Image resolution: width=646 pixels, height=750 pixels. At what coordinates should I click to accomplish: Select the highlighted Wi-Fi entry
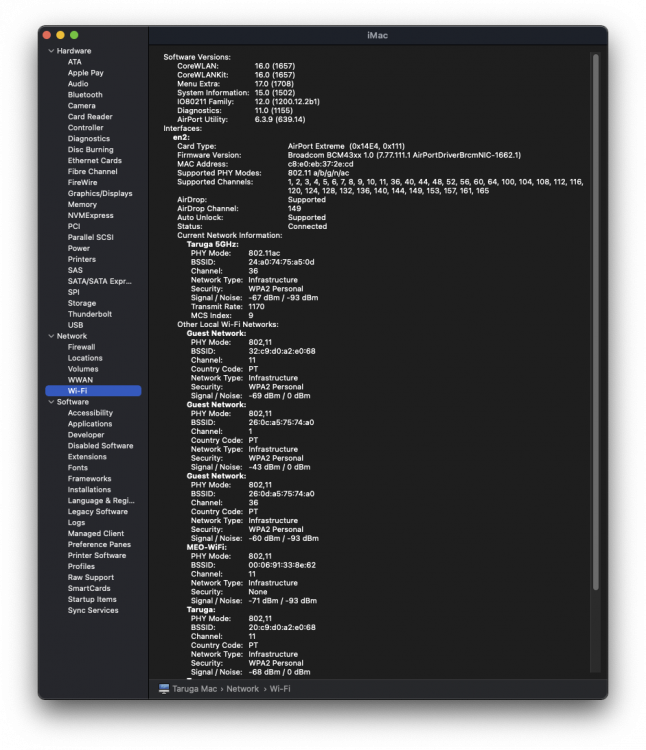point(93,391)
